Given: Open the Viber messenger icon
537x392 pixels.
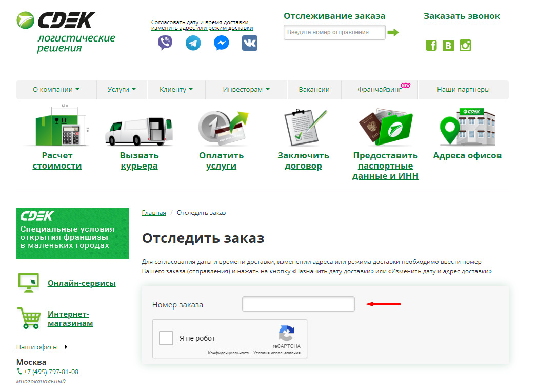Looking at the screenshot, I should [x=165, y=43].
